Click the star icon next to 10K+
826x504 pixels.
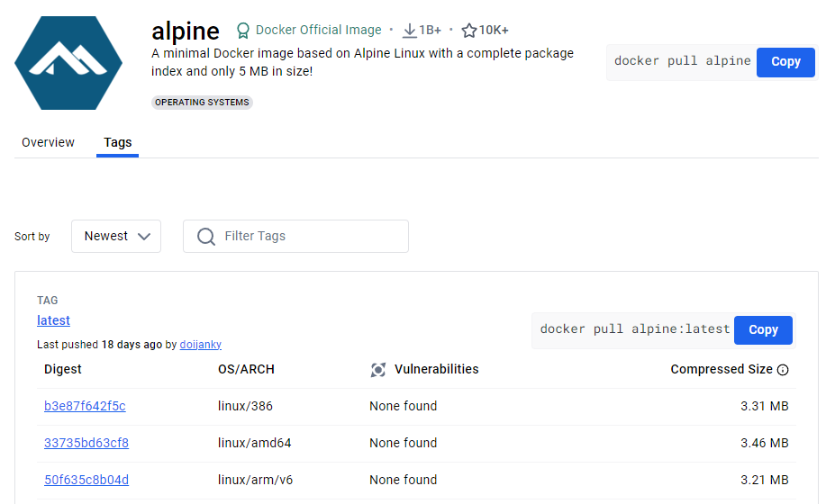(x=468, y=31)
